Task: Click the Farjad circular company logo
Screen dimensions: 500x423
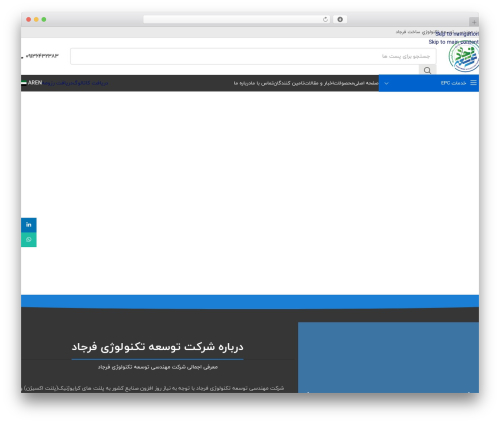Action: click(464, 57)
